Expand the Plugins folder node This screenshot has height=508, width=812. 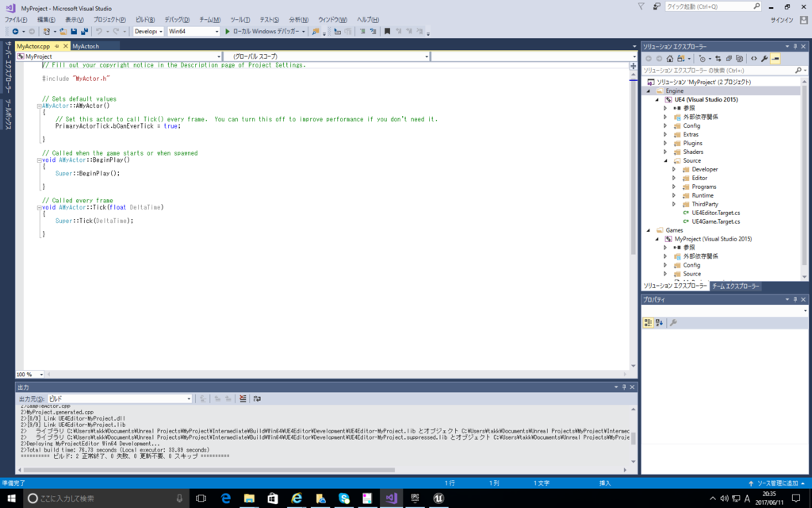coord(665,143)
